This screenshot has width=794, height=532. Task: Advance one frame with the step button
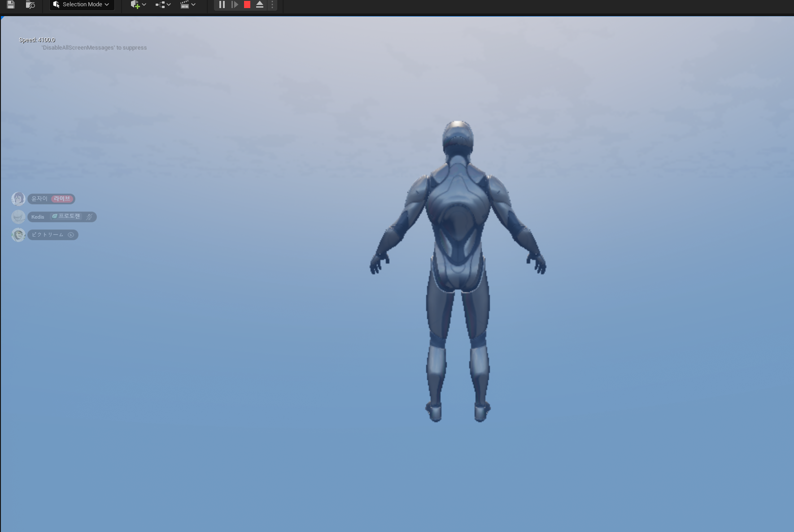click(x=234, y=4)
